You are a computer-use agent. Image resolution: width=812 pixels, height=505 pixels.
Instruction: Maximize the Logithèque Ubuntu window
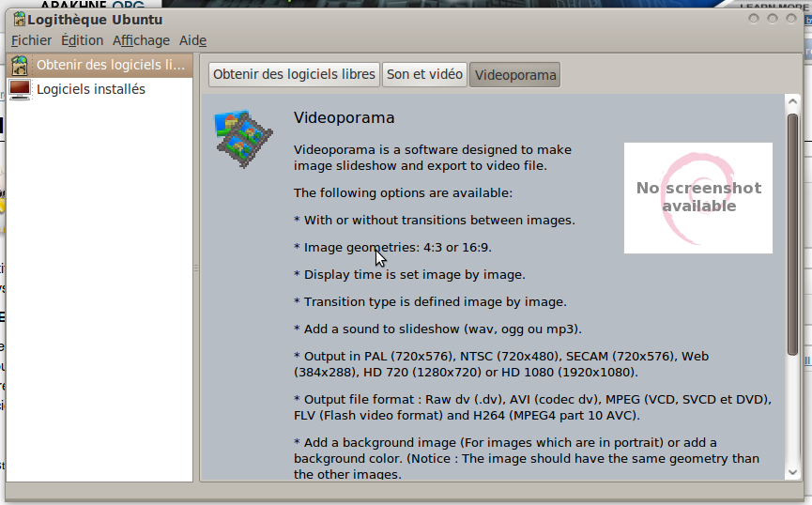coord(773,19)
